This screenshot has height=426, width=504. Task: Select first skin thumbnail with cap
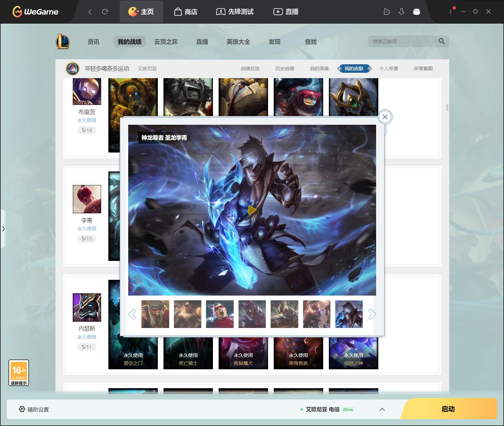pyautogui.click(x=155, y=314)
